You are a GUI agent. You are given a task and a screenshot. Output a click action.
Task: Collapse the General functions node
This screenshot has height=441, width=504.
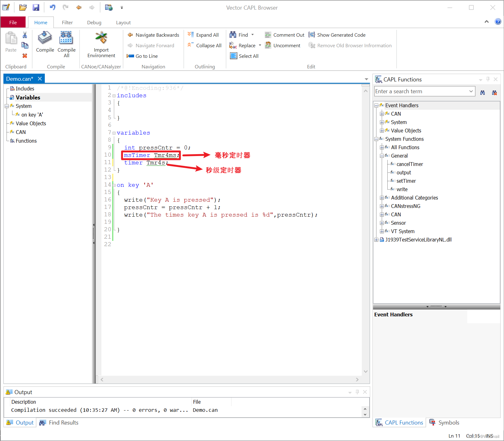[382, 156]
